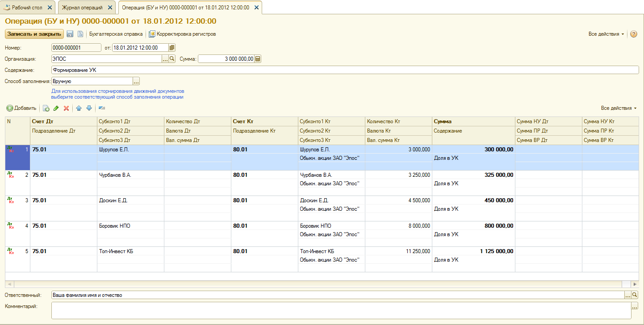Click the Дт/Кт icon of row 1
The image size is (644, 325).
pyautogui.click(x=11, y=150)
